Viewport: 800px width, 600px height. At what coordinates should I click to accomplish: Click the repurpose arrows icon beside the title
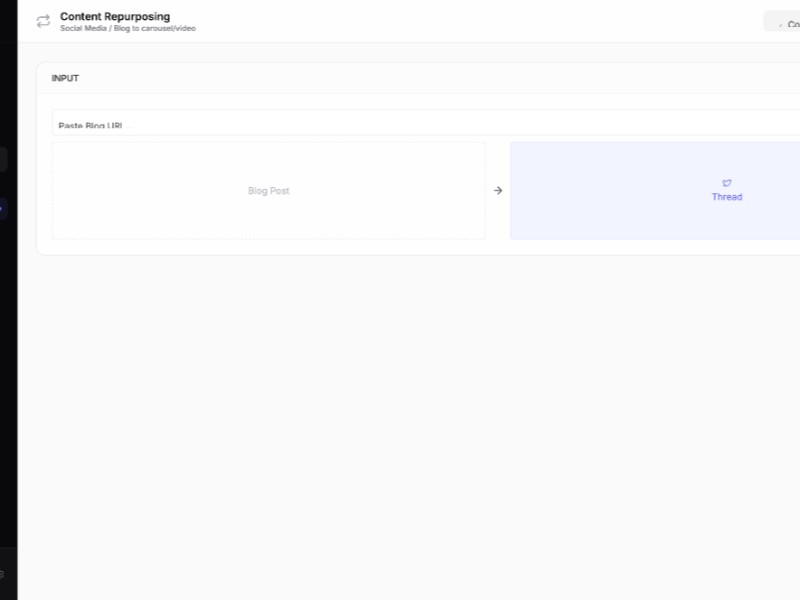click(42, 21)
